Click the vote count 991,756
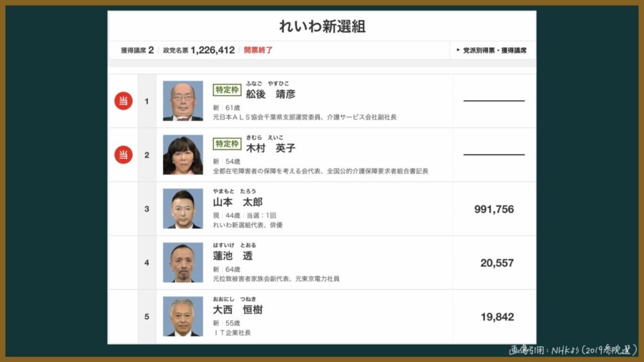644x362 pixels. click(494, 209)
